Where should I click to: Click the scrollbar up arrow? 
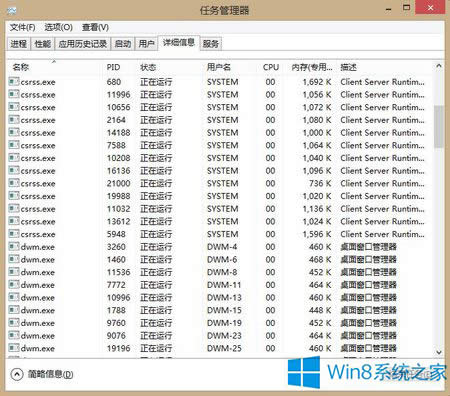pyautogui.click(x=439, y=66)
